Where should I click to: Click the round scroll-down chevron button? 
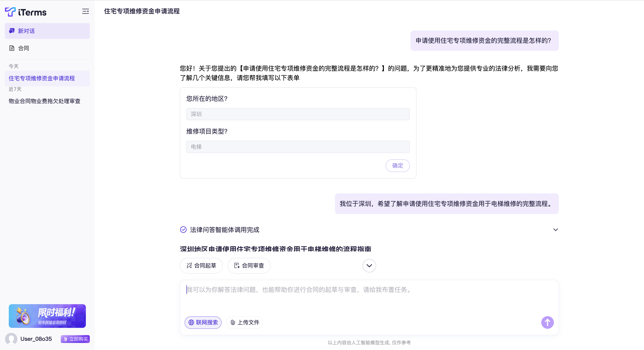pyautogui.click(x=369, y=266)
